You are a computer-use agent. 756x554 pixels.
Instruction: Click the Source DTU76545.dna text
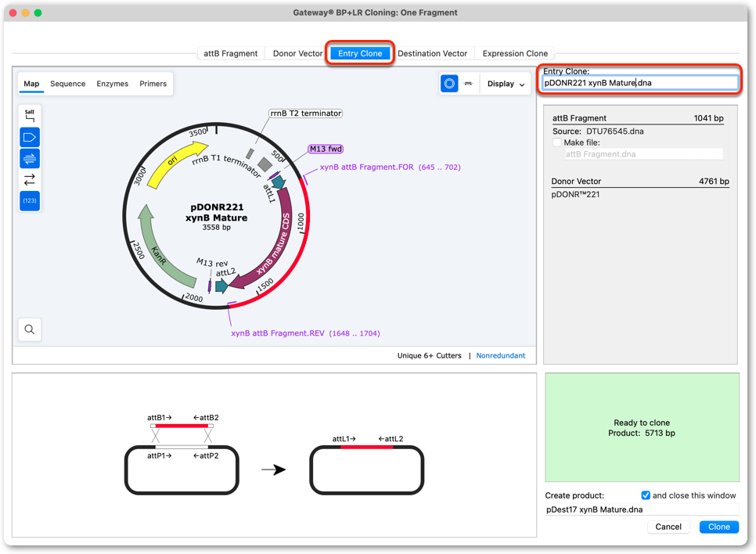598,131
